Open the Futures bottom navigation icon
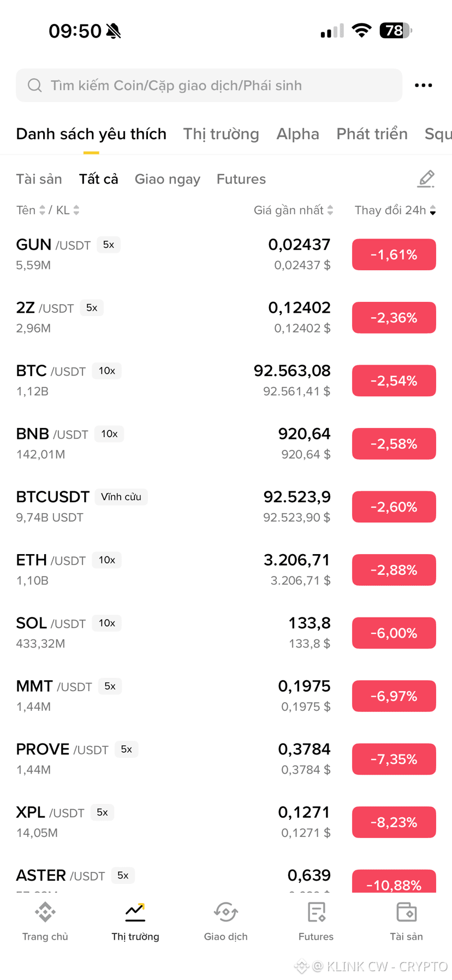452x980 pixels. (316, 912)
